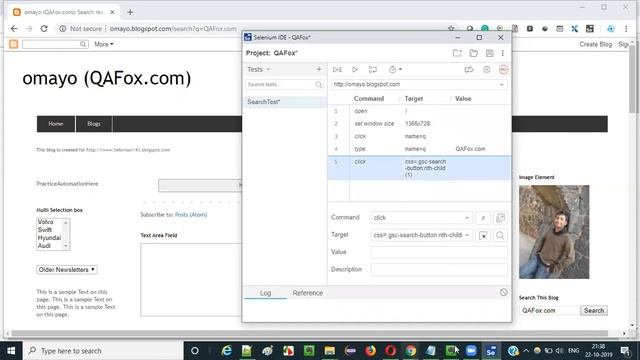Switch to the Log tab
The height and width of the screenshot is (360, 640).
[x=265, y=293]
